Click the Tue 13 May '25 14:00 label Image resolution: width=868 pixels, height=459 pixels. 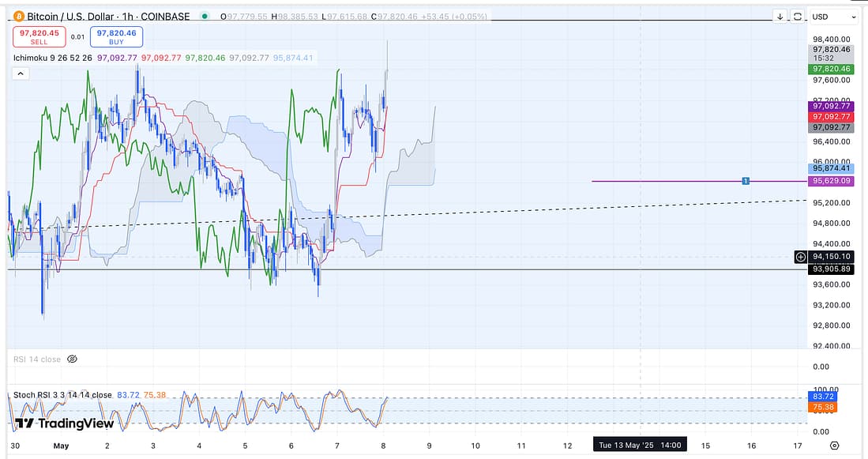[x=640, y=445]
